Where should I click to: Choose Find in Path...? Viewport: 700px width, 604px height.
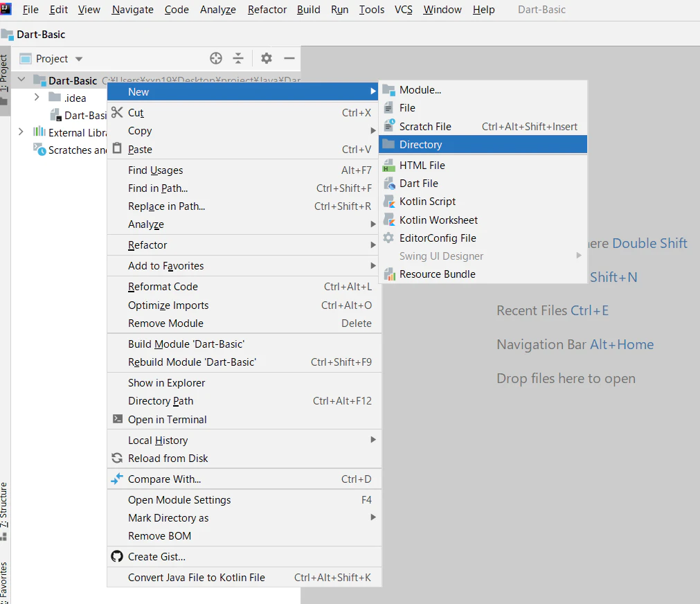244,188
